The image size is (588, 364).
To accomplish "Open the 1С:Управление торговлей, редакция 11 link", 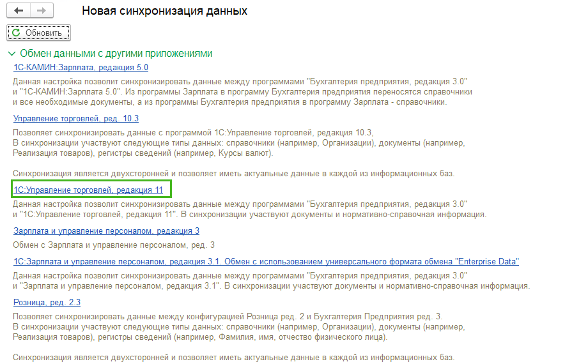I will point(88,190).
